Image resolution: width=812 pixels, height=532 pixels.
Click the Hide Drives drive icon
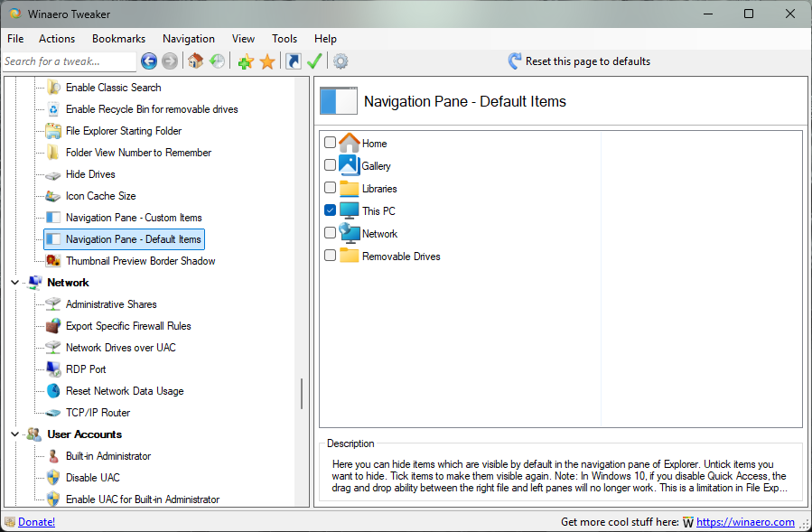53,175
